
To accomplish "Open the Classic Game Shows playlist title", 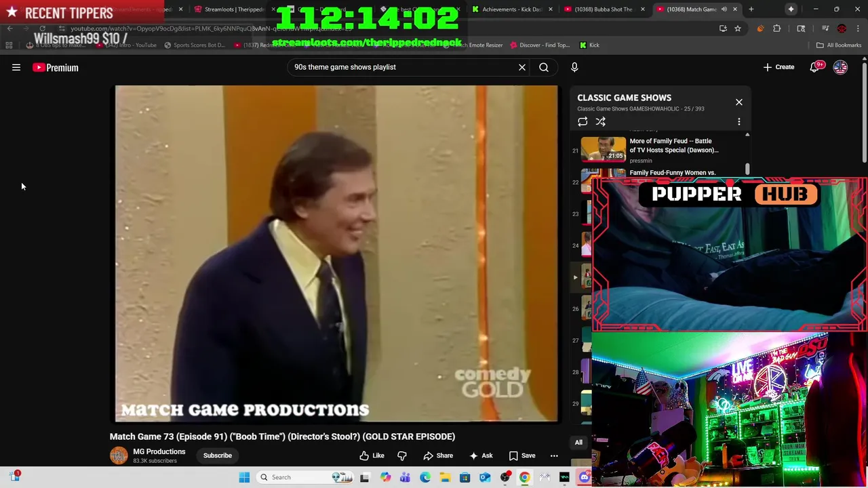I will [624, 98].
